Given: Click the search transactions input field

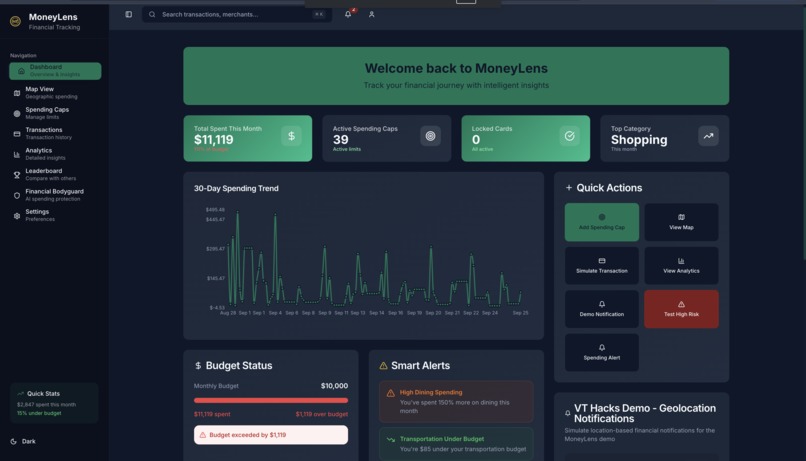Looking at the screenshot, I should [x=237, y=14].
